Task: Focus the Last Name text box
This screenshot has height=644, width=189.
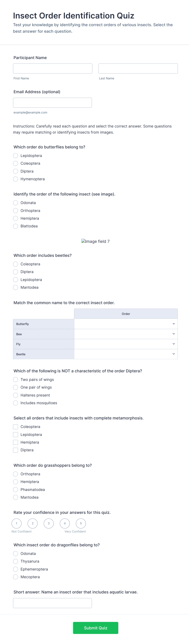Action: point(138,68)
